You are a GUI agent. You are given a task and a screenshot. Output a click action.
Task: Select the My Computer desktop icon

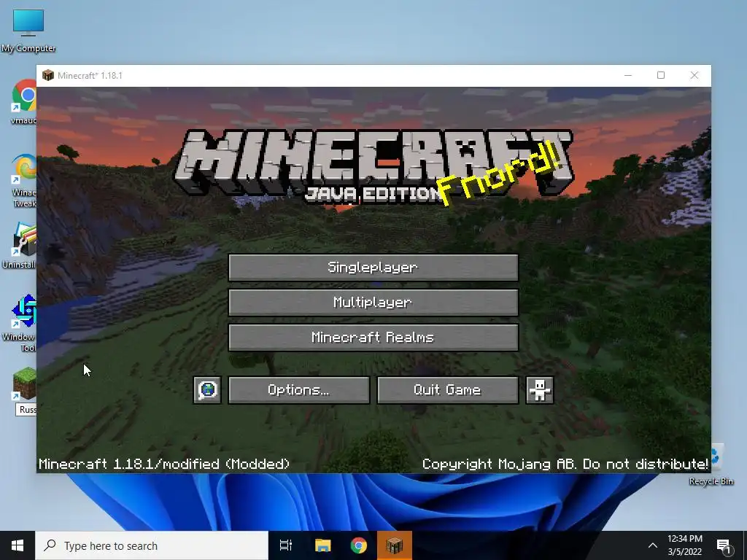(x=28, y=31)
